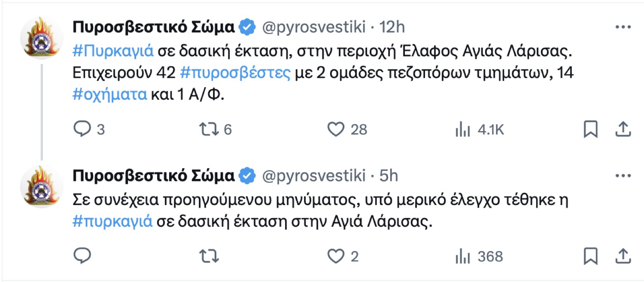Share the first tweet

pyautogui.click(x=623, y=129)
